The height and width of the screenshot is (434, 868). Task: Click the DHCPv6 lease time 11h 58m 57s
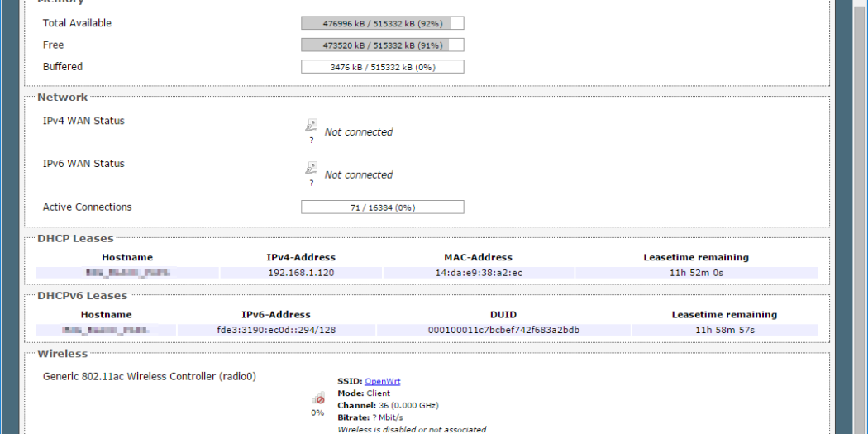click(x=724, y=330)
